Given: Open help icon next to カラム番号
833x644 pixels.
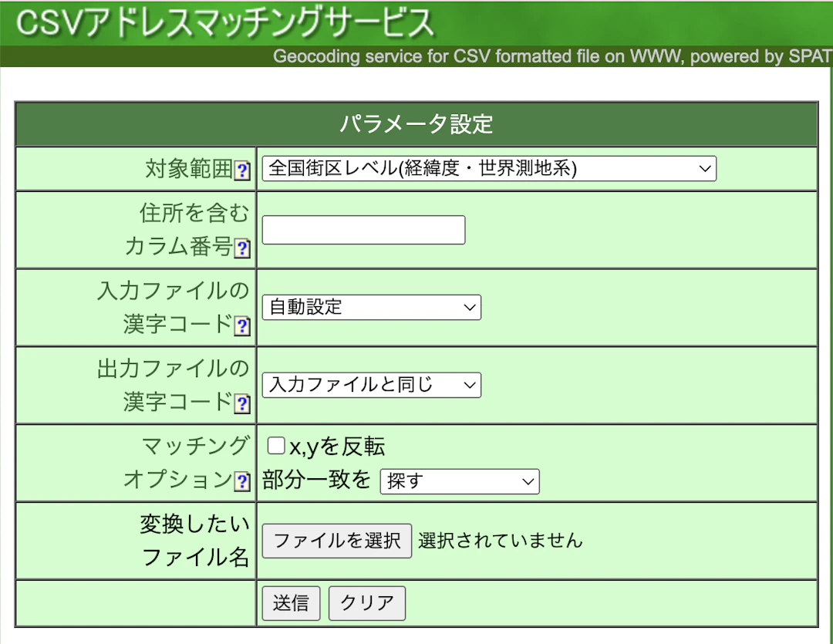Looking at the screenshot, I should (242, 248).
